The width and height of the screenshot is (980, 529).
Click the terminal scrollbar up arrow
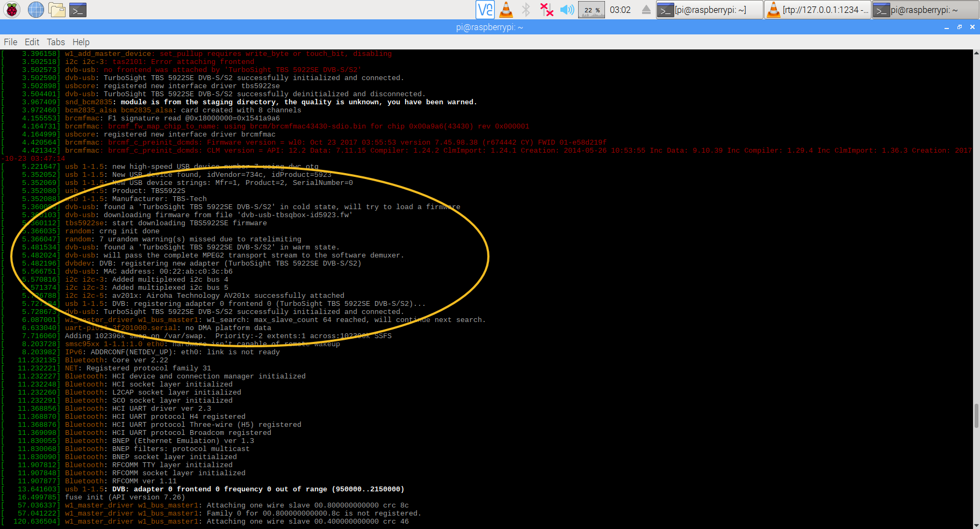click(x=976, y=53)
